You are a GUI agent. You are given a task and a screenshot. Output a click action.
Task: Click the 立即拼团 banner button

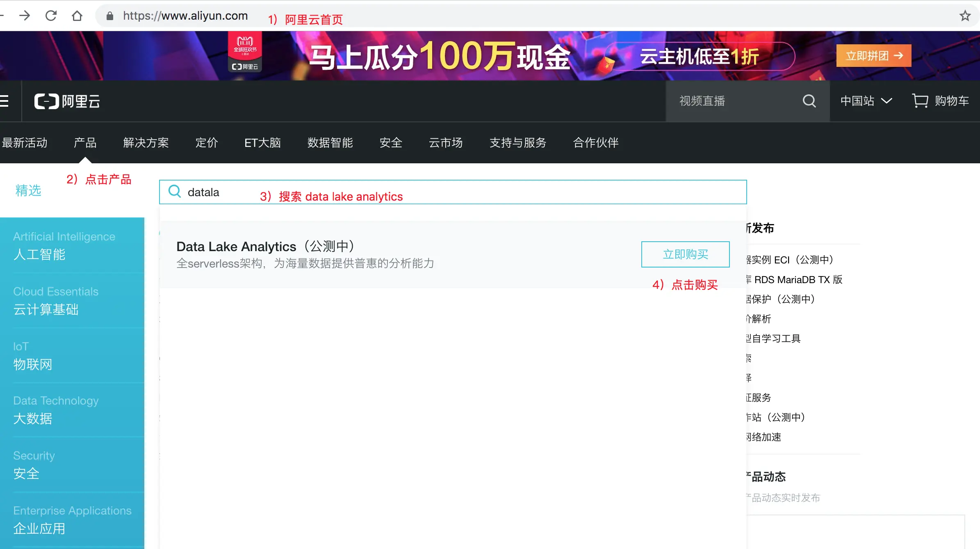click(873, 56)
